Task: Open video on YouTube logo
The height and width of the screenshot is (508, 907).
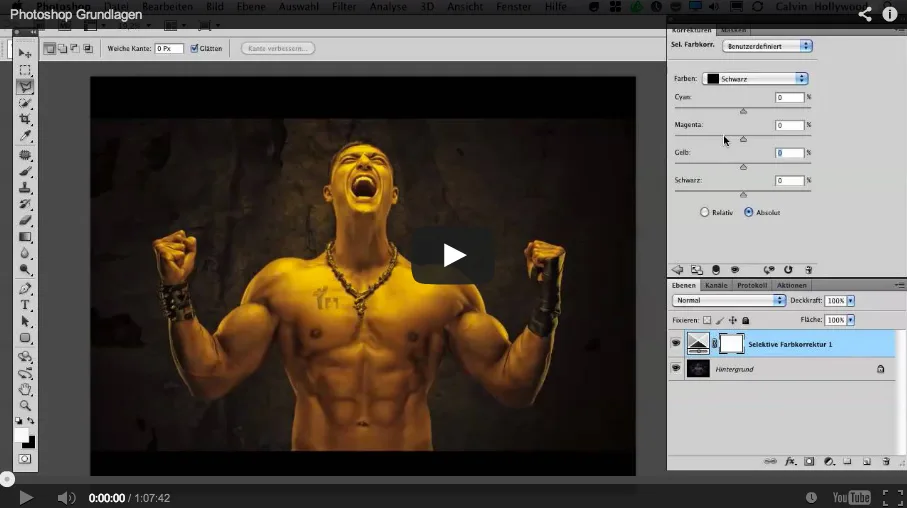Action: (851, 498)
